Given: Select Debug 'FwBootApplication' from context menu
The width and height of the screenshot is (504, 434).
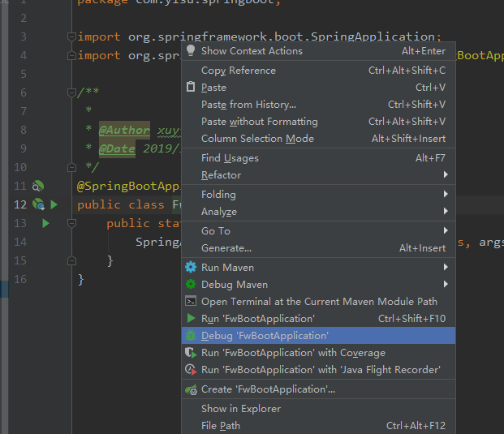Looking at the screenshot, I should click(265, 336).
